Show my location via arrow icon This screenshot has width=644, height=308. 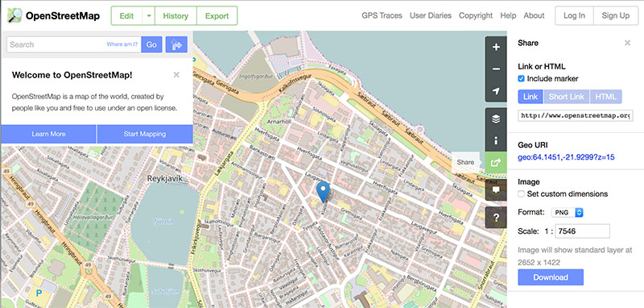click(x=496, y=91)
